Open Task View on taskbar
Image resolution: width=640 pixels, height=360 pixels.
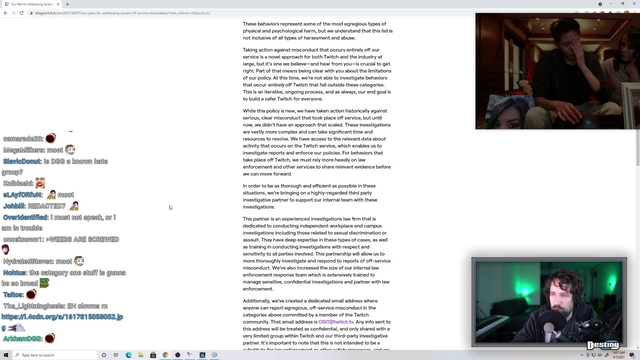pyautogui.click(x=116, y=355)
